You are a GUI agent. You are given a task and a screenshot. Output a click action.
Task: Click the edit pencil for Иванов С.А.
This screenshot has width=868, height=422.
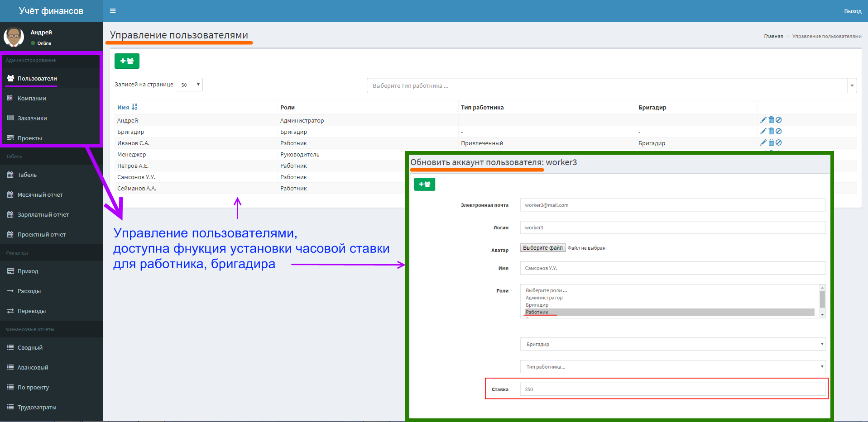coord(763,142)
